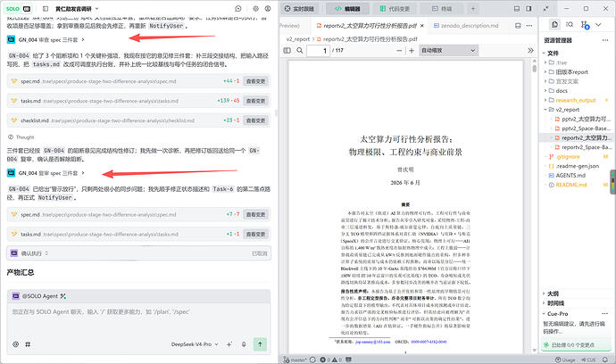View changes for checklist.md +23 -1
616x364 pixels.
point(255,120)
